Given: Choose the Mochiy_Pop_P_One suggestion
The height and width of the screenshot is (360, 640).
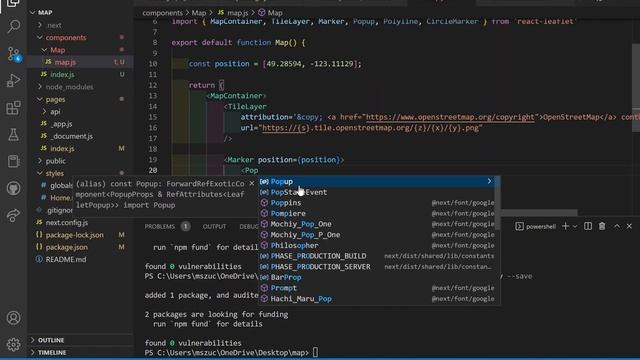Looking at the screenshot, I should pyautogui.click(x=377, y=235).
